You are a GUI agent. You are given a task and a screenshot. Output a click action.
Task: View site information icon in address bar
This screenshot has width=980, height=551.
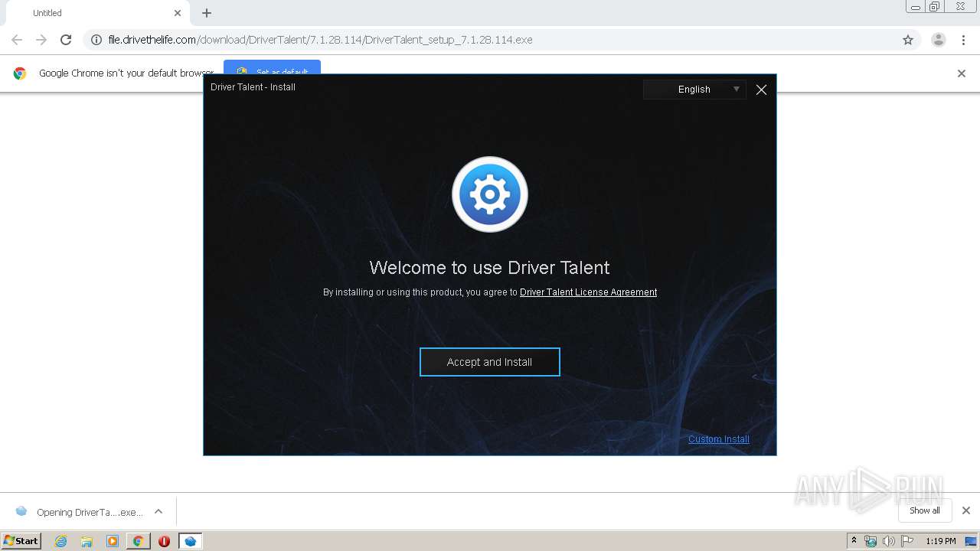tap(96, 40)
